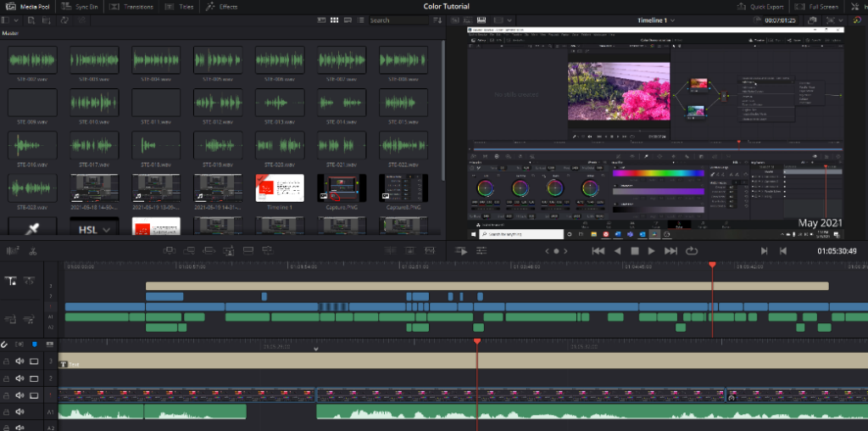
Task: Click Quick Export button
Action: (x=760, y=7)
